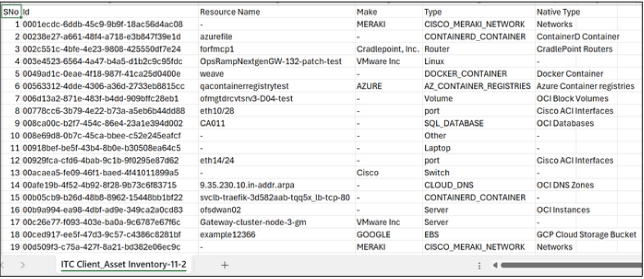The image size is (644, 279).
Task: Click the next sheet navigation arrow
Action: [23, 265]
